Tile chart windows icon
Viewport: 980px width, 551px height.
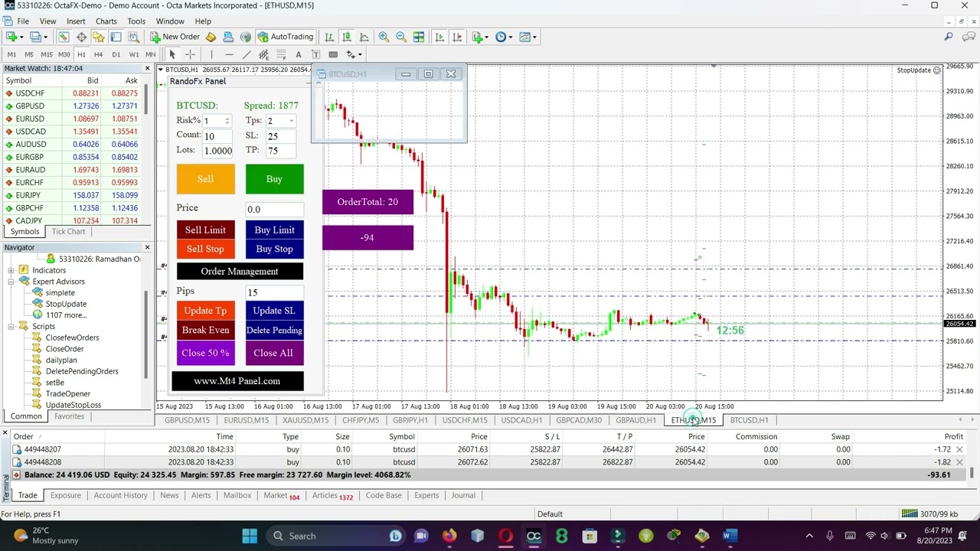pyautogui.click(x=419, y=37)
